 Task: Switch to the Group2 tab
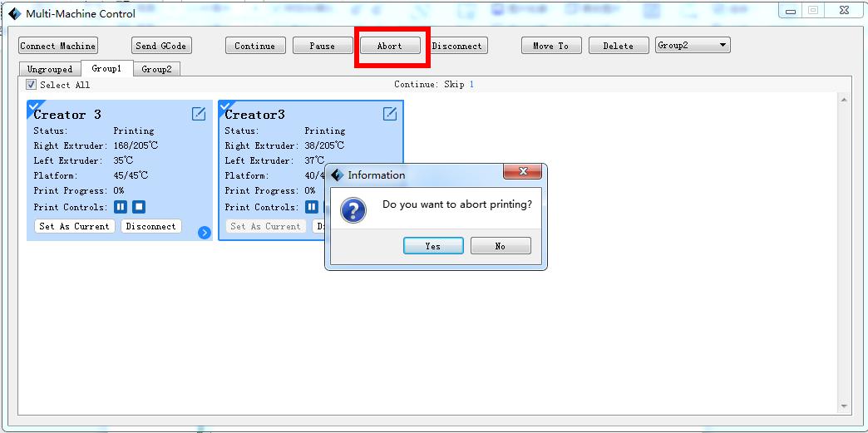tap(156, 69)
